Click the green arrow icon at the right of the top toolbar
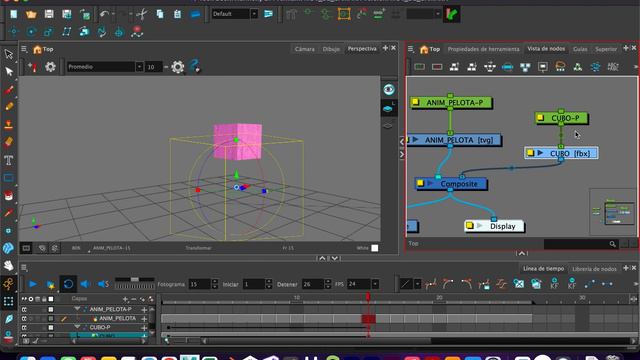 pyautogui.click(x=451, y=14)
